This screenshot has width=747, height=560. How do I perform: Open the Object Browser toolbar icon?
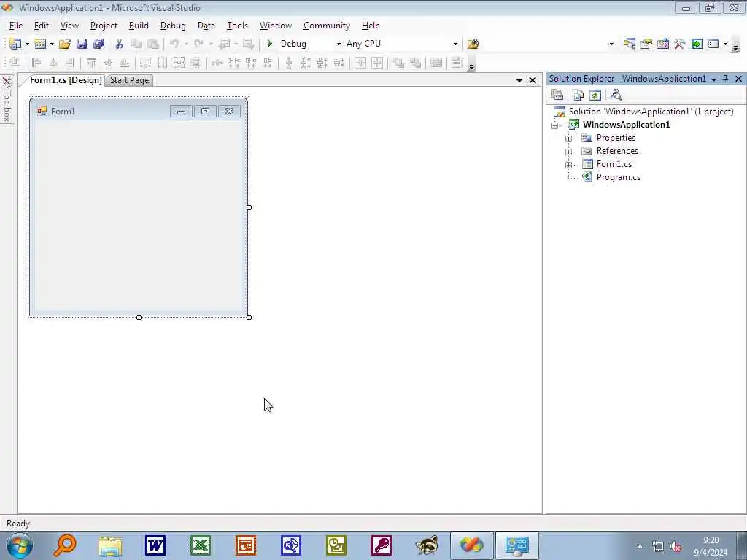point(662,44)
